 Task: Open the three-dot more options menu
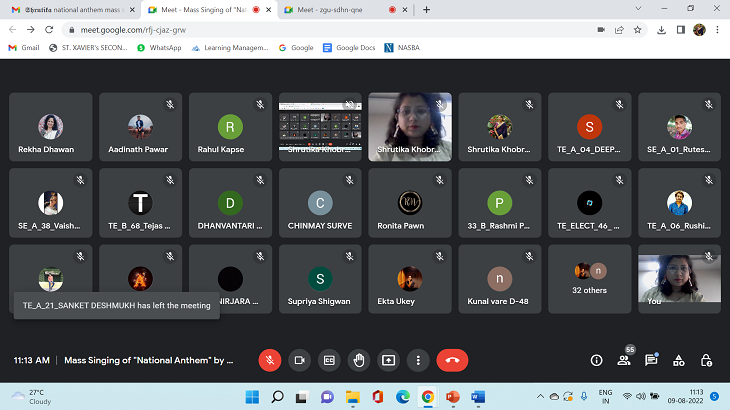click(x=418, y=360)
